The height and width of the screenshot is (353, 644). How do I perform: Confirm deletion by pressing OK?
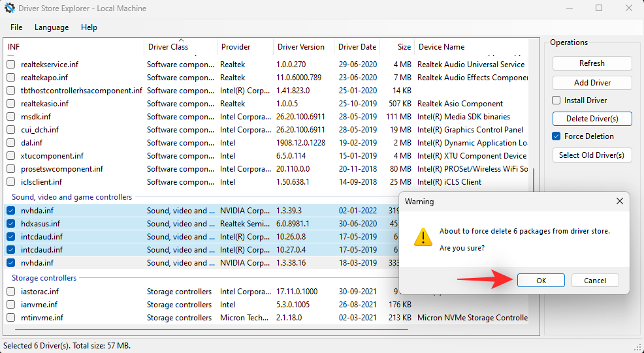(x=541, y=281)
